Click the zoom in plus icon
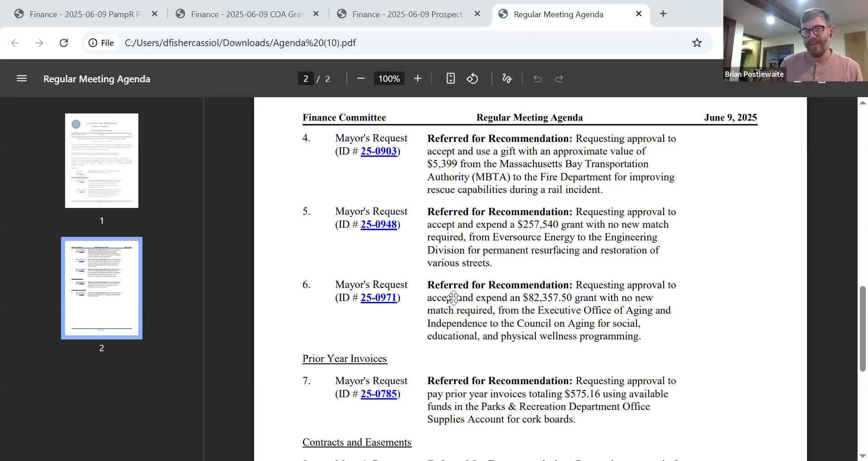The height and width of the screenshot is (461, 868). 417,79
